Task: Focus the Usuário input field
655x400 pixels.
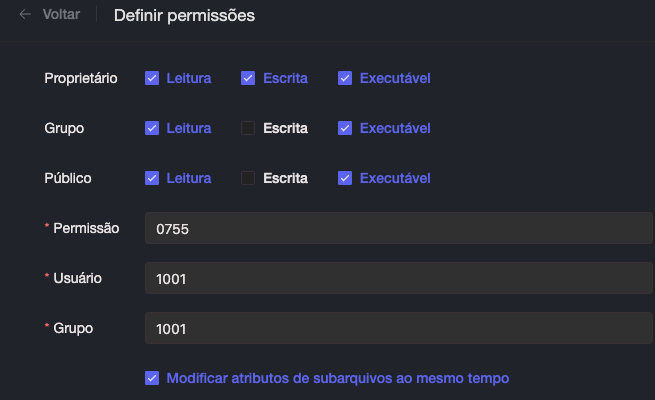Action: pos(398,278)
